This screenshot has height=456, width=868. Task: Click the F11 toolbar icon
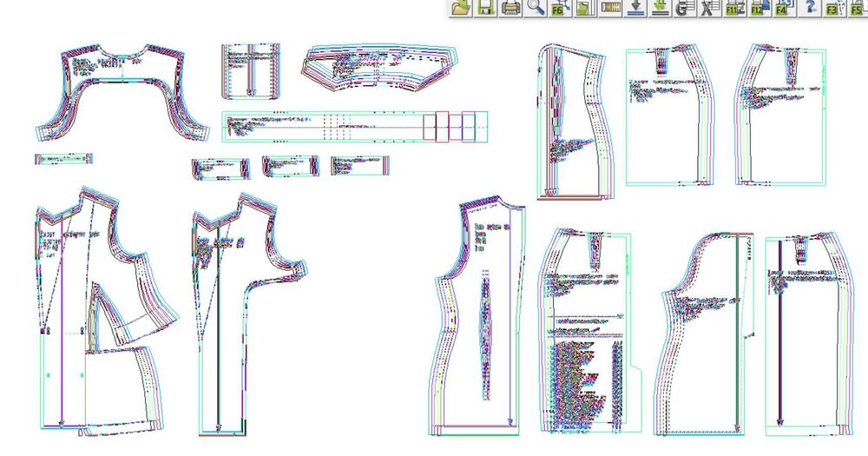click(x=735, y=8)
